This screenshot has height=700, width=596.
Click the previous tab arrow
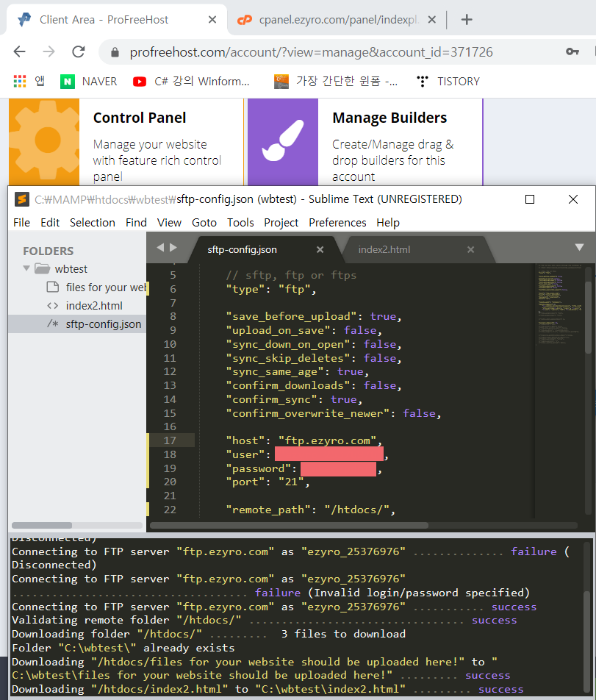click(161, 247)
